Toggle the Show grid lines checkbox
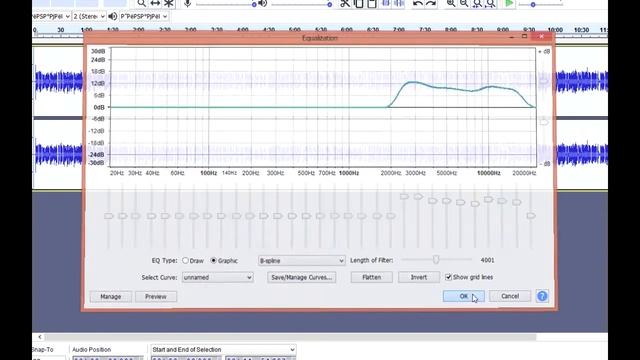Screen dimensions: 640x360 [x=448, y=277]
